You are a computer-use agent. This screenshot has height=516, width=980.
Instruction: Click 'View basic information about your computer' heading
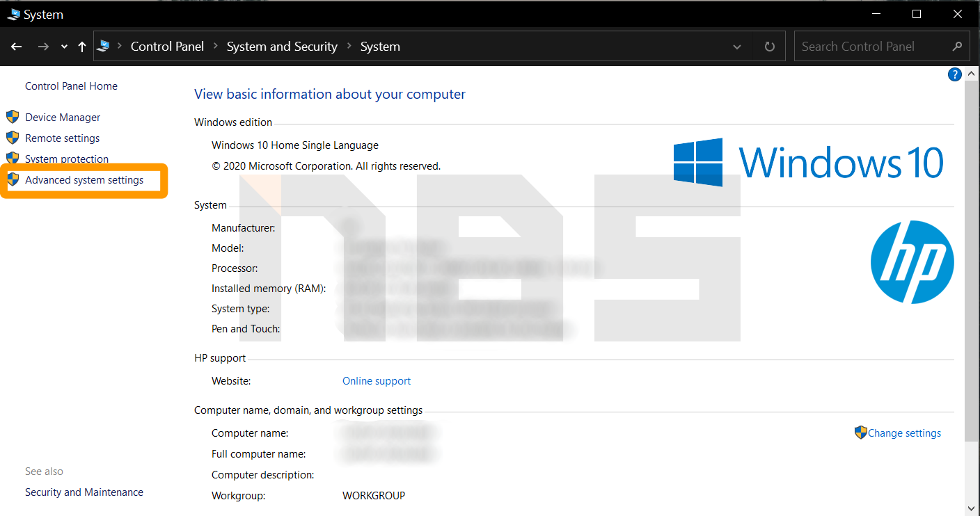pyautogui.click(x=330, y=94)
